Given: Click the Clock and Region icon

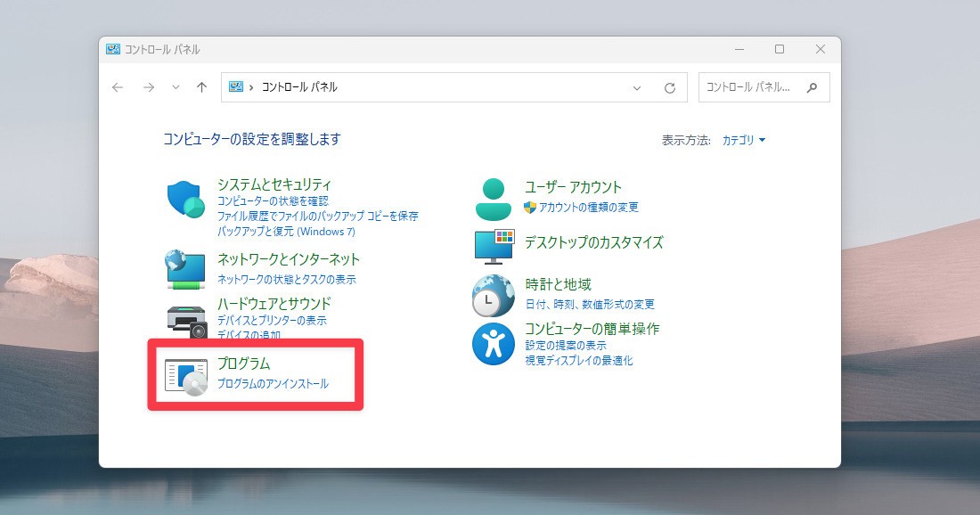Looking at the screenshot, I should [494, 296].
